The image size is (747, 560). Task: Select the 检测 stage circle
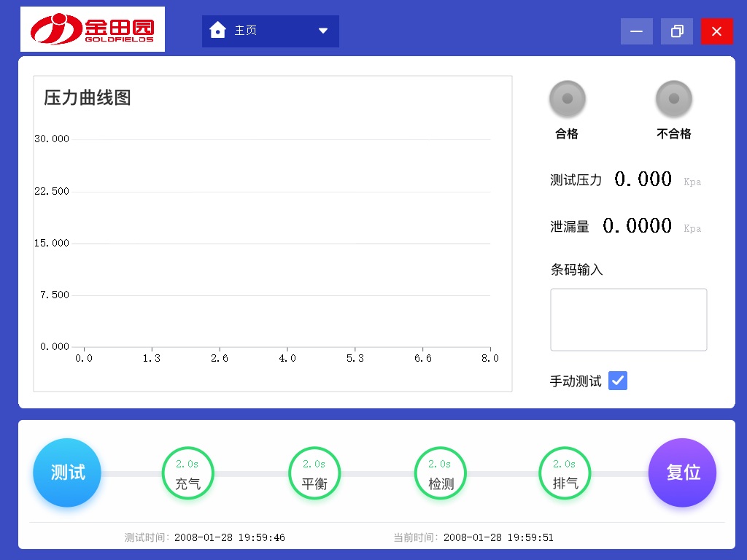click(440, 472)
